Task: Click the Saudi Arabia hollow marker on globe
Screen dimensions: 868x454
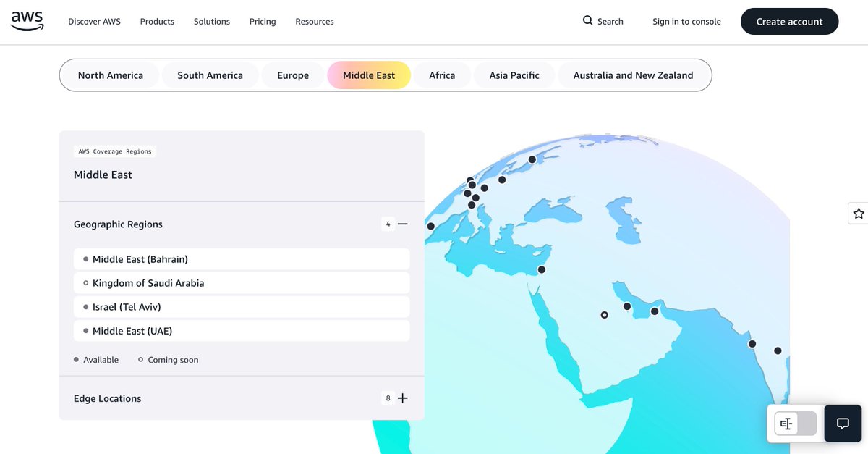Action: coord(605,315)
